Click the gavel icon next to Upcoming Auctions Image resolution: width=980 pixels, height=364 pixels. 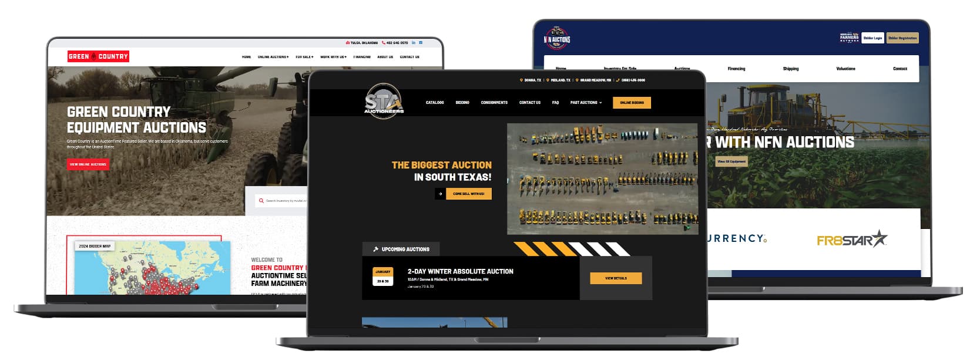click(x=375, y=250)
